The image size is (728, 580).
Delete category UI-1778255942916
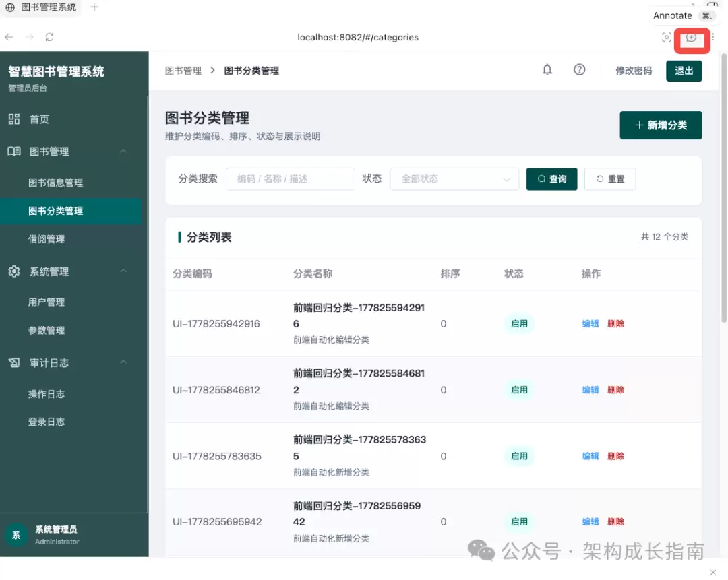pyautogui.click(x=615, y=323)
